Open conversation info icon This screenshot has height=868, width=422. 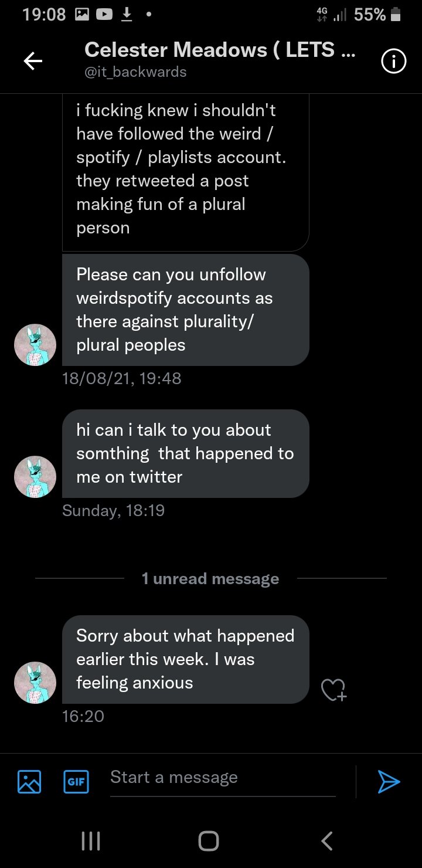pos(393,61)
